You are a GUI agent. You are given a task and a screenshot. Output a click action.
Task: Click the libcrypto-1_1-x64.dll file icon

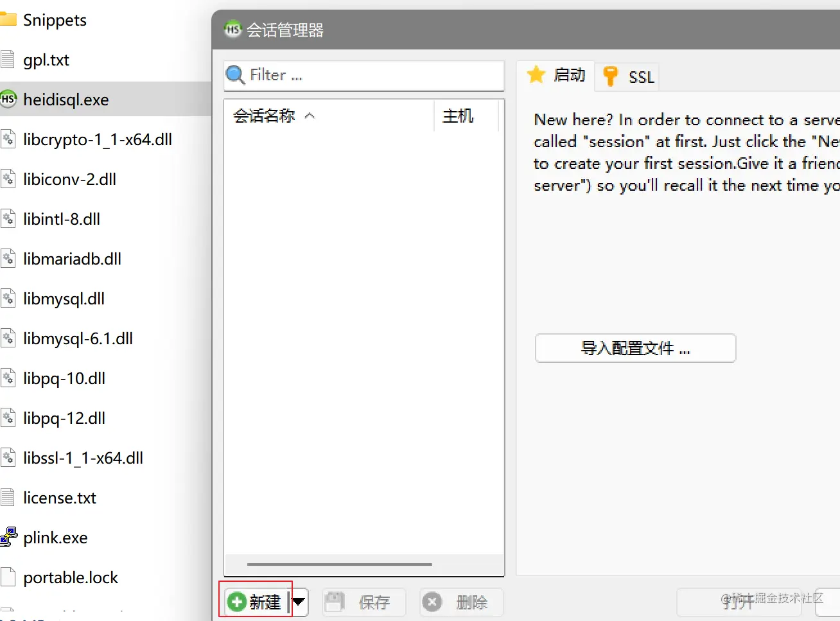coord(8,139)
